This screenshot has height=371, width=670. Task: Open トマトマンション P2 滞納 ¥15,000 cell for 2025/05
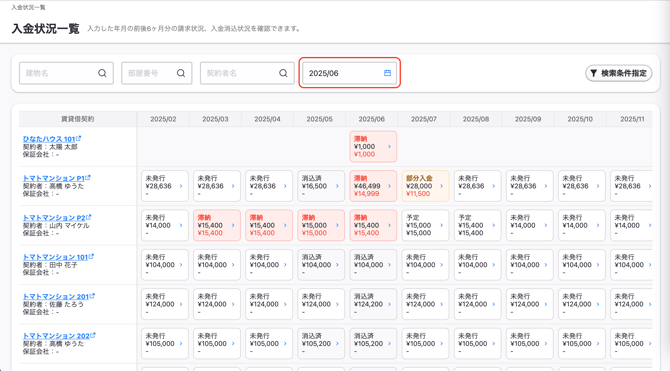pyautogui.click(x=321, y=225)
